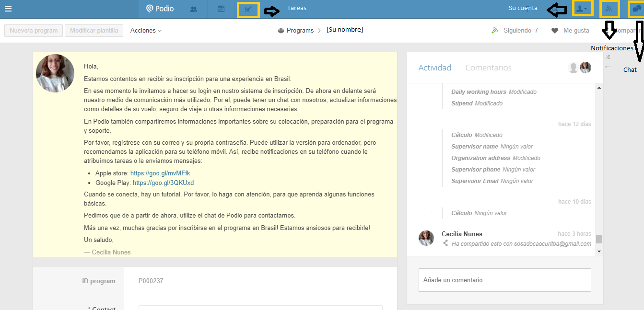Click the Añade un comentario input field
This screenshot has height=310, width=644.
pos(504,280)
